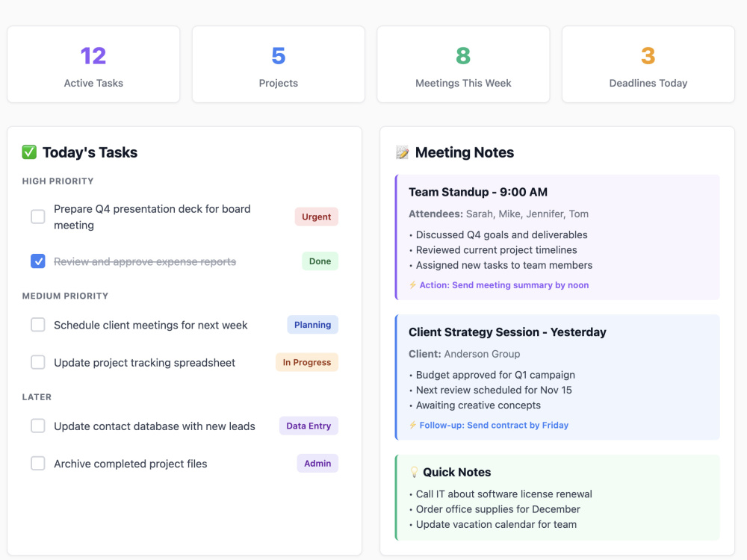Click Schedule client meetings for next week text
This screenshot has width=747, height=560.
151,325
